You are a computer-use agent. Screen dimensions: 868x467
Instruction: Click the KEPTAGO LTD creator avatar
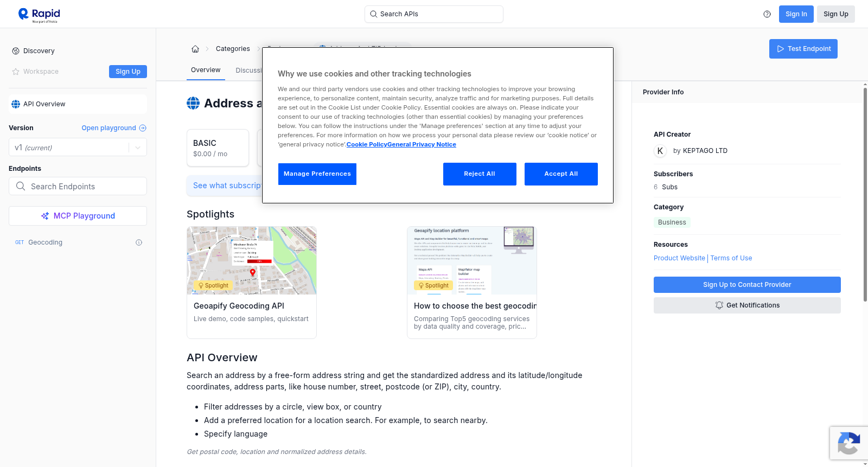pos(660,151)
